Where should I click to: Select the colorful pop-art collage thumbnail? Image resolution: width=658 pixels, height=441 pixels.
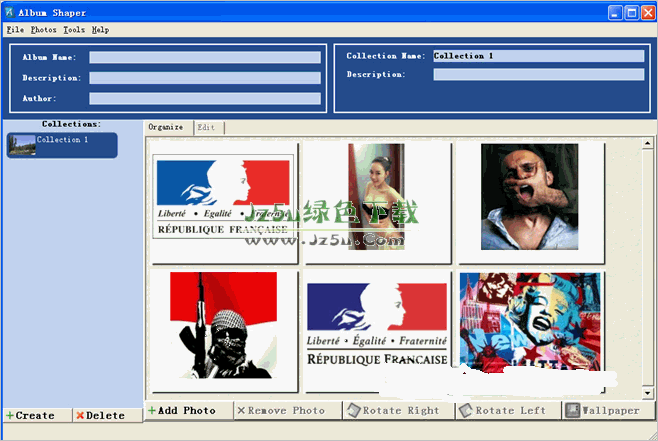(530, 321)
